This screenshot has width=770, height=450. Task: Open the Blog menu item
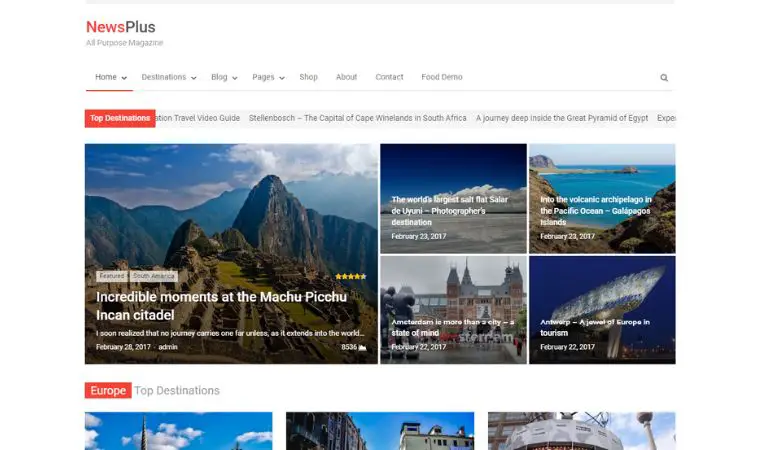[x=219, y=77]
